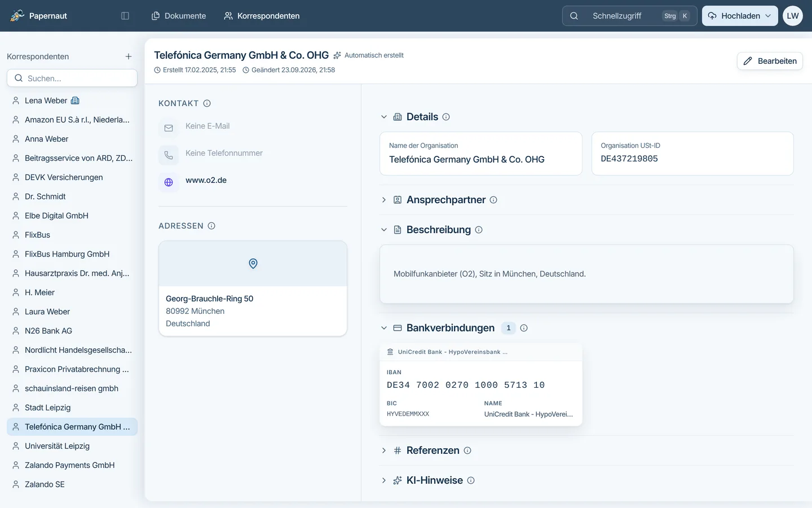Click the map pin on address card

click(x=253, y=264)
